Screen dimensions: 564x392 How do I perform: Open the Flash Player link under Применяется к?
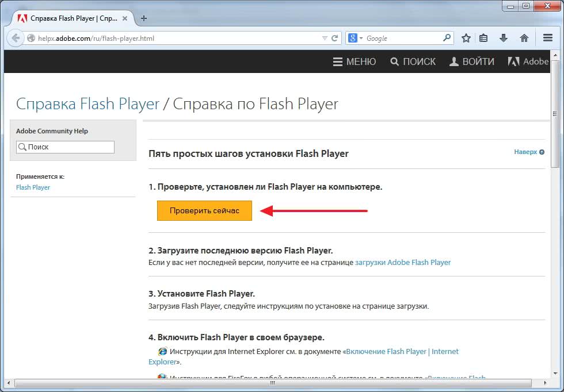pos(33,187)
